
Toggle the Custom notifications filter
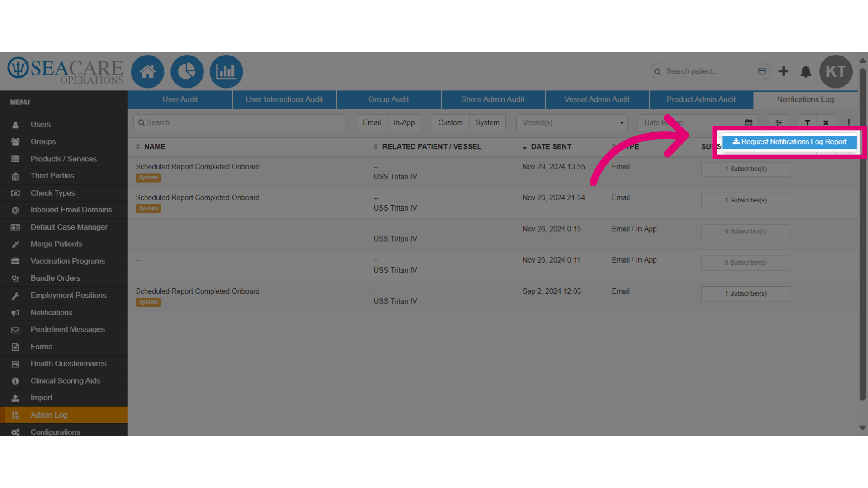coord(450,122)
